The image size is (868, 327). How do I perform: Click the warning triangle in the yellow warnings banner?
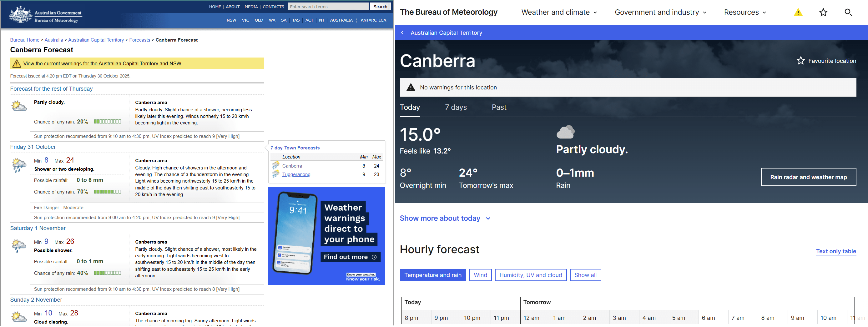point(17,63)
